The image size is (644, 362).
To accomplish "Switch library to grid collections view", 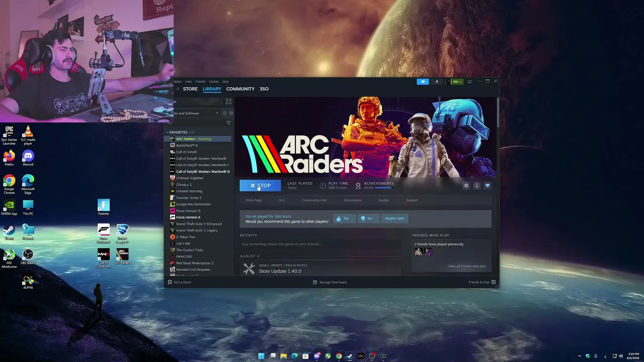I will pos(228,102).
